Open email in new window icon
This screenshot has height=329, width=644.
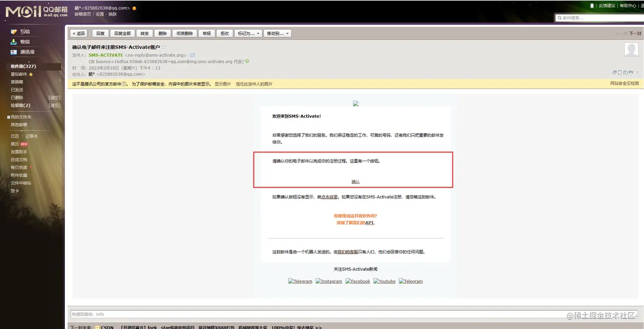(x=615, y=73)
